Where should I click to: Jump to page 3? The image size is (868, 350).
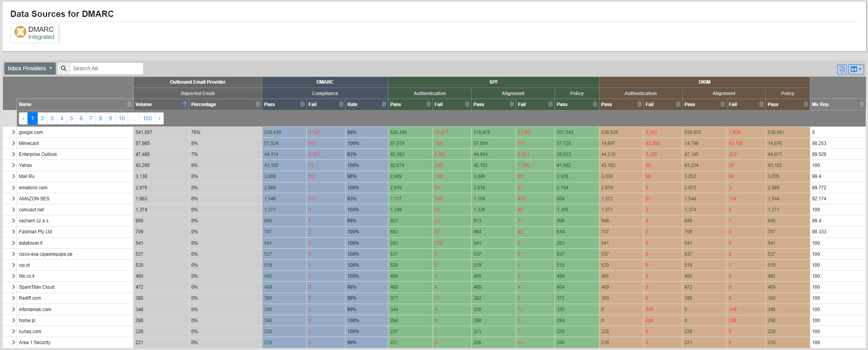(52, 118)
